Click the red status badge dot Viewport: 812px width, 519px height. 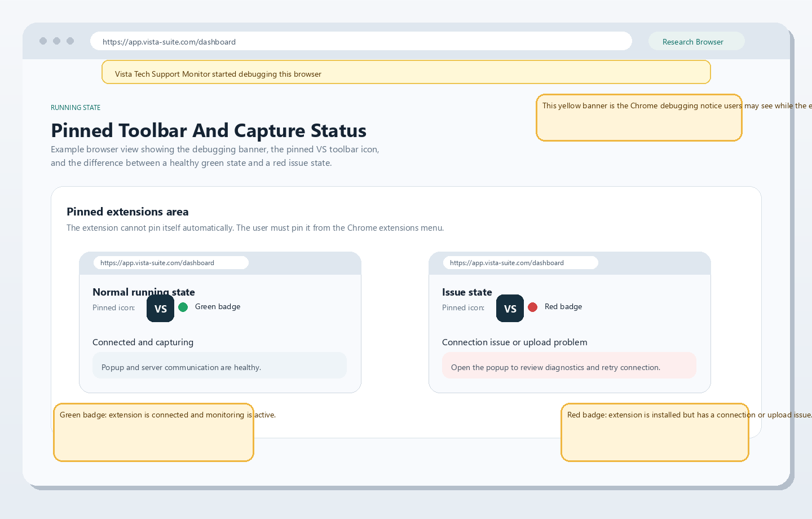tap(532, 307)
